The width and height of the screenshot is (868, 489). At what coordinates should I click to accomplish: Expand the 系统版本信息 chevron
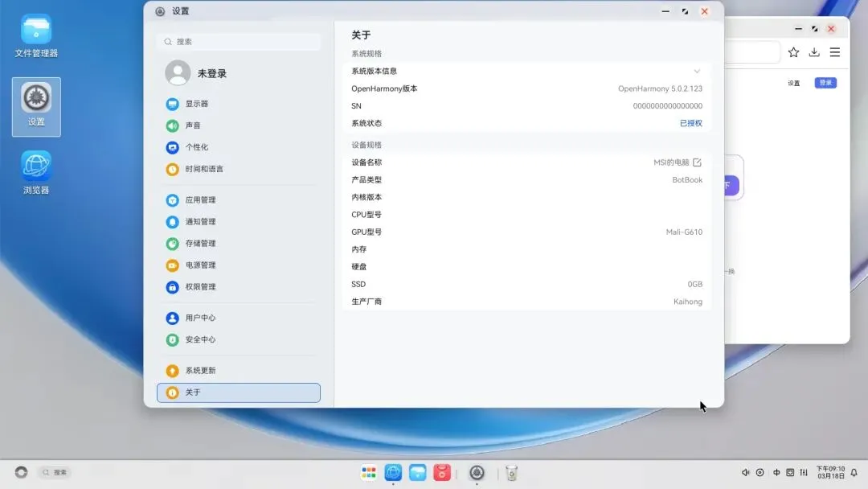[x=697, y=71]
